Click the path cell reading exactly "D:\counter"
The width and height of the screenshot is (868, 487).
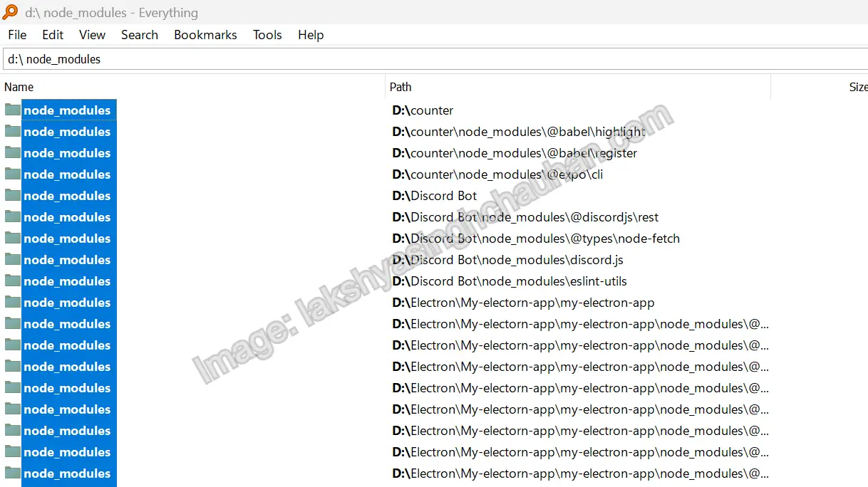[423, 110]
